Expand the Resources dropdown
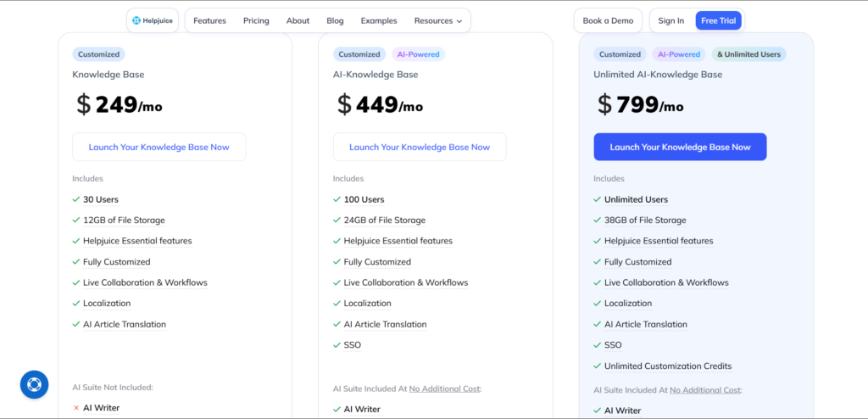 coord(438,20)
